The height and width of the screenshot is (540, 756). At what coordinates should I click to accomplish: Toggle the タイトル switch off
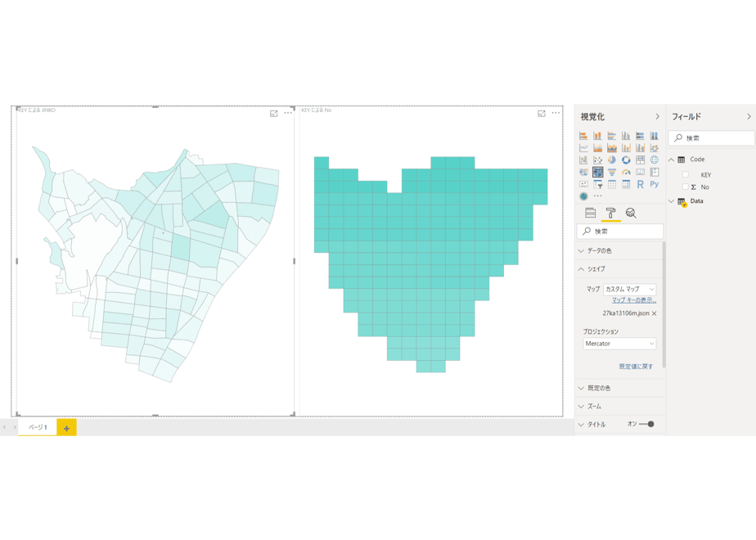click(x=646, y=425)
